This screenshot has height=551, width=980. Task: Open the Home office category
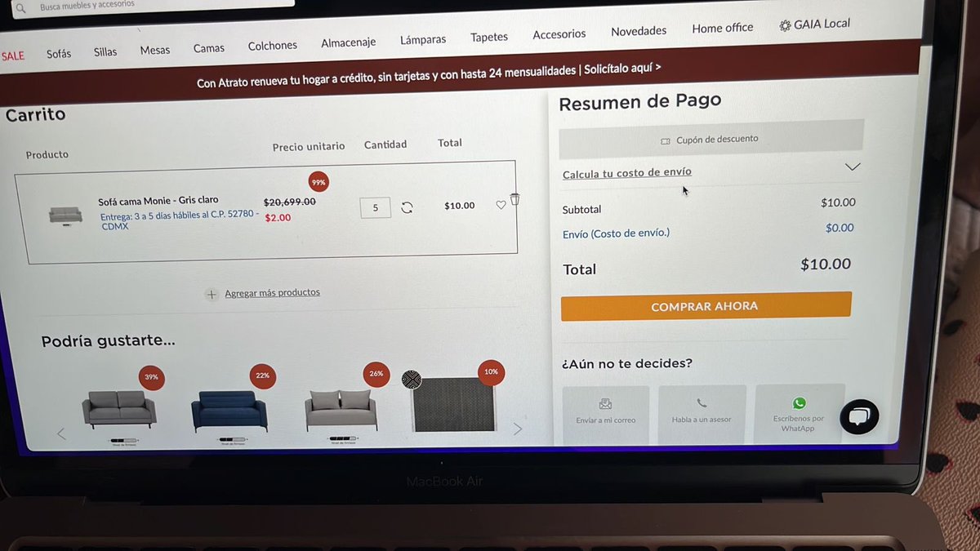click(723, 28)
